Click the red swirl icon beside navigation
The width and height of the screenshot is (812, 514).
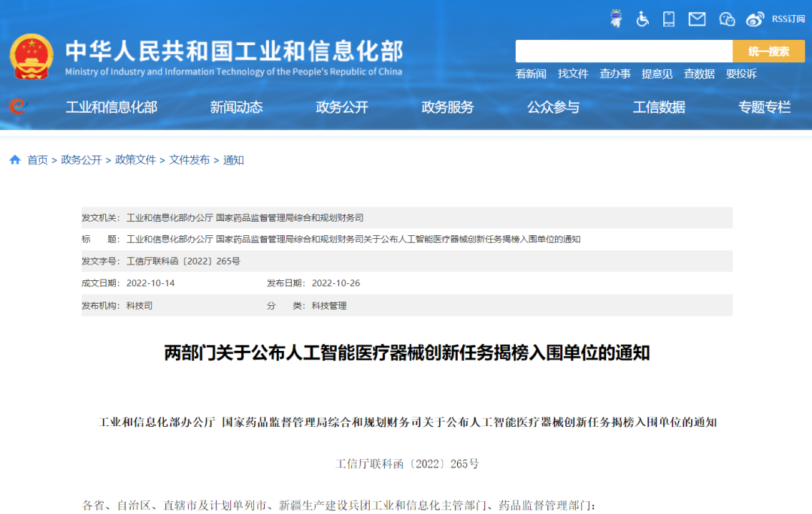[17, 106]
